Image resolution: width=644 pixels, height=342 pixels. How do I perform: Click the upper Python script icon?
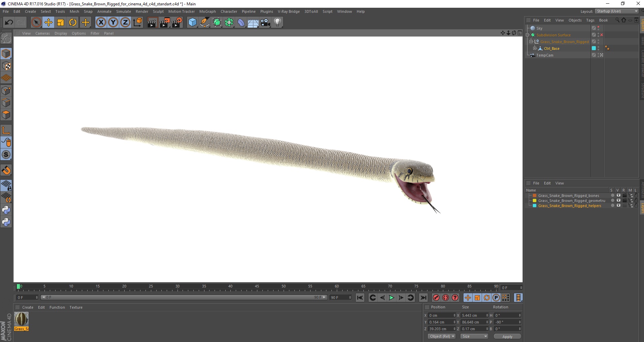(x=6, y=210)
